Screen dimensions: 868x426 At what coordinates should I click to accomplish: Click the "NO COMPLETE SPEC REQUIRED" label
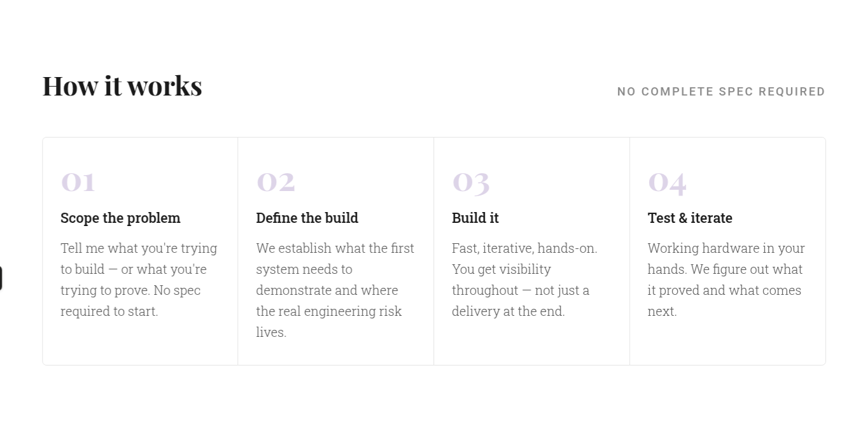pos(721,92)
